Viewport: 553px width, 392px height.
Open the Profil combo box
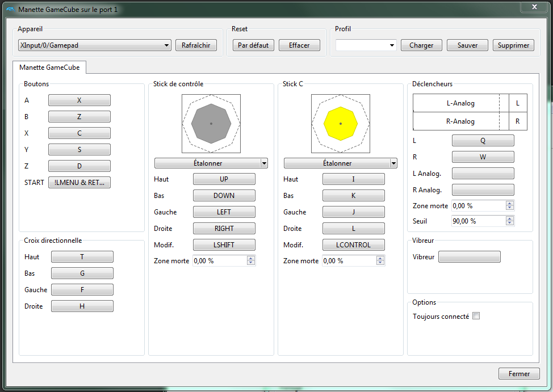coord(366,45)
